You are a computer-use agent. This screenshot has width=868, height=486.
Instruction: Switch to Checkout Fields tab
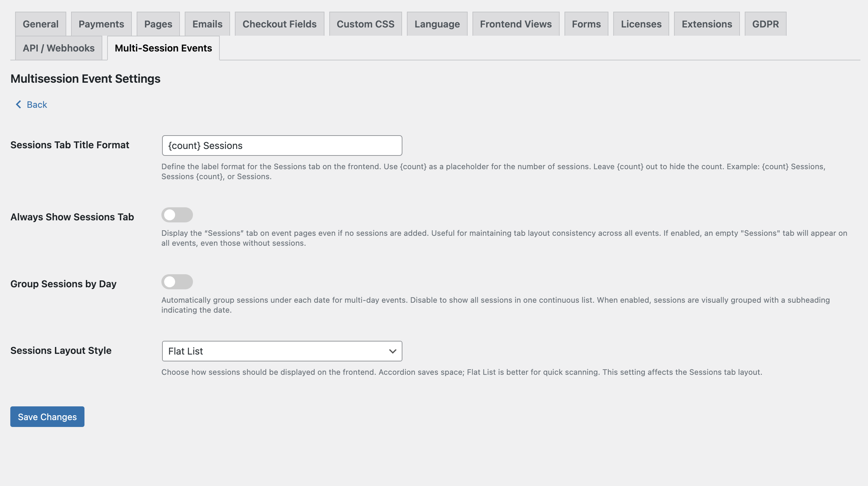click(279, 24)
